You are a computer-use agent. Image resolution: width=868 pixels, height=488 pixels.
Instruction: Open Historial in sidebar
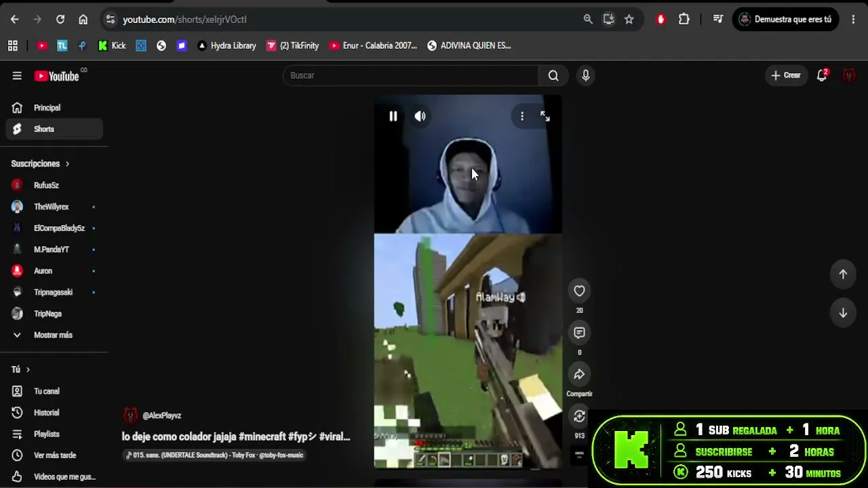(x=54, y=413)
